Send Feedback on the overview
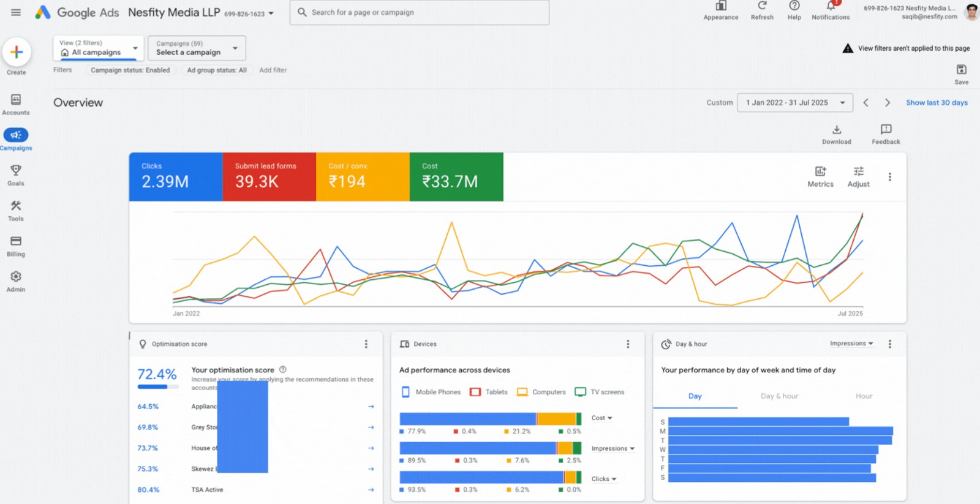 pos(886,134)
